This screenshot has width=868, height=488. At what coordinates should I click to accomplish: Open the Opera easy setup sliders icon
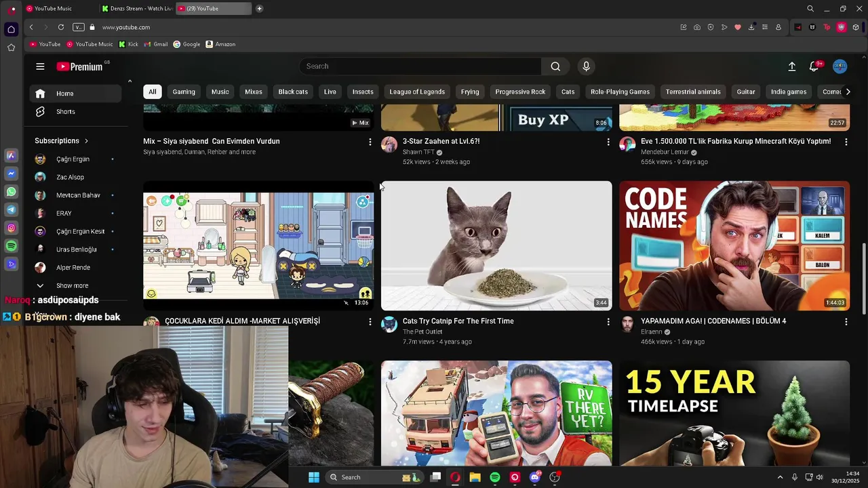pyautogui.click(x=765, y=27)
